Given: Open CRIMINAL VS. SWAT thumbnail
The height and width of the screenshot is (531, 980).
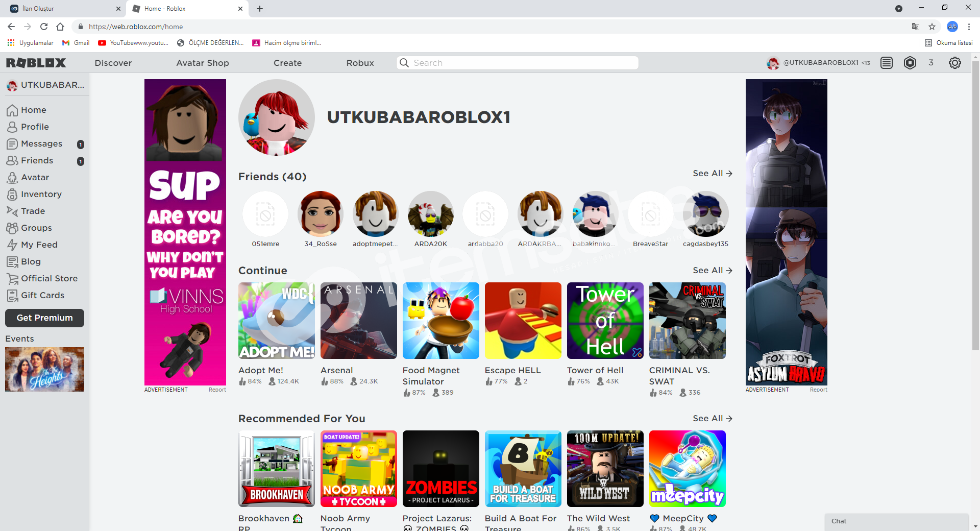Looking at the screenshot, I should point(688,321).
